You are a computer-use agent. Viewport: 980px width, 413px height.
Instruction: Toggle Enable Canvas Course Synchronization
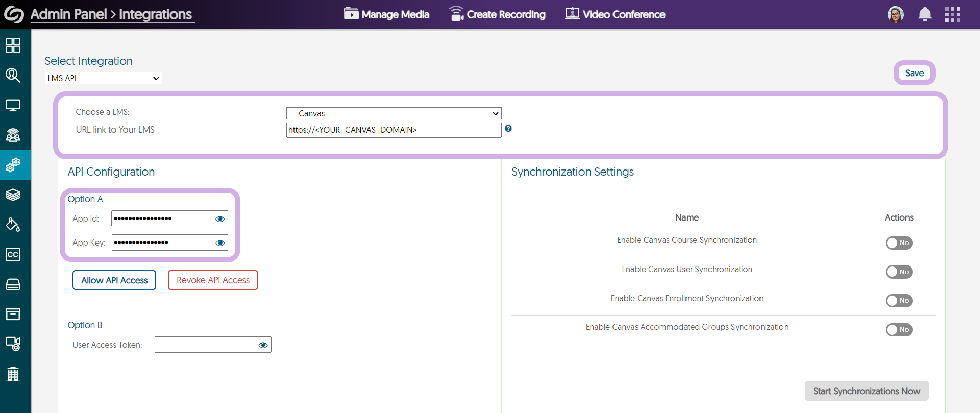tap(899, 243)
